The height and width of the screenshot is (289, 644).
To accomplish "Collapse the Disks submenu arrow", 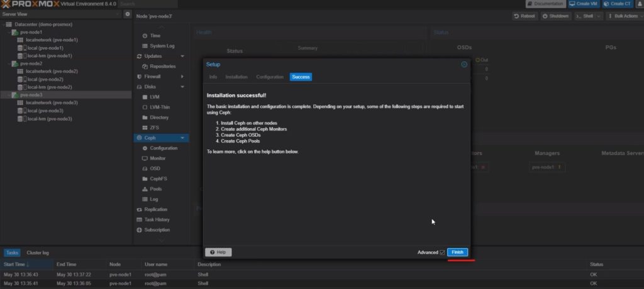I will (182, 87).
